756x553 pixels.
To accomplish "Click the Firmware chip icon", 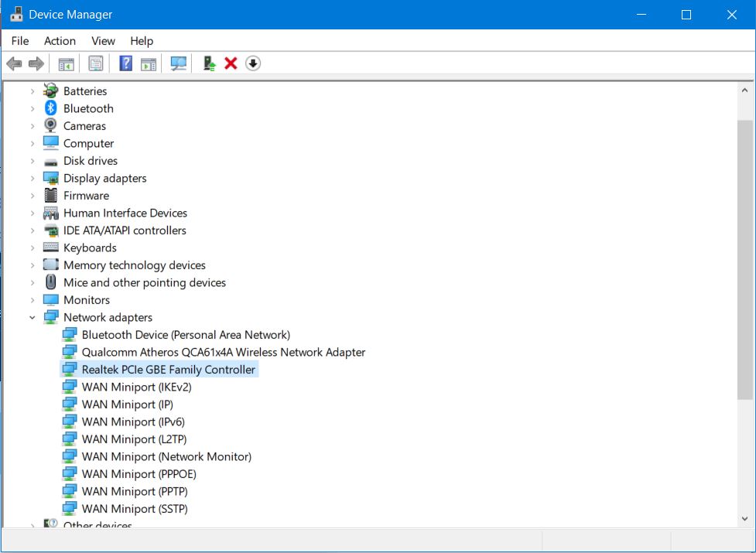I will (50, 196).
